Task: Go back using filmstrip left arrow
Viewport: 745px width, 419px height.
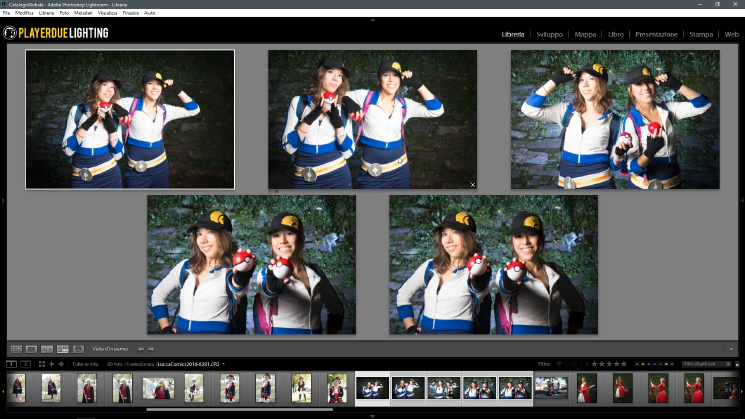Action: [52, 364]
